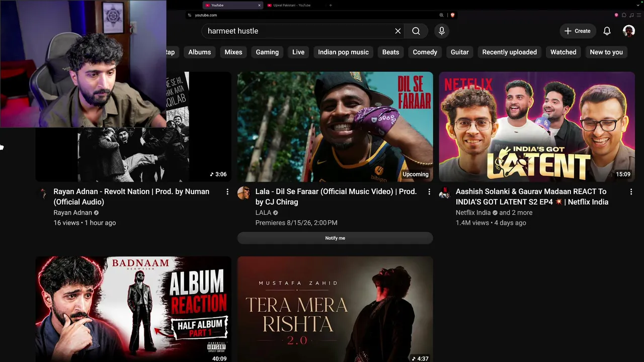Open more options for Lala Dil Se Faraar video
The height and width of the screenshot is (362, 644).
point(429,192)
